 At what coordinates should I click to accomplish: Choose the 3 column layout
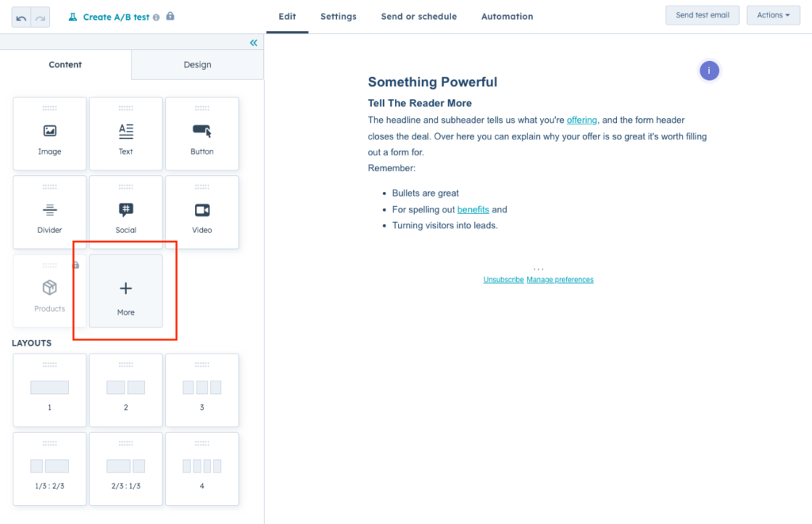[x=202, y=390]
